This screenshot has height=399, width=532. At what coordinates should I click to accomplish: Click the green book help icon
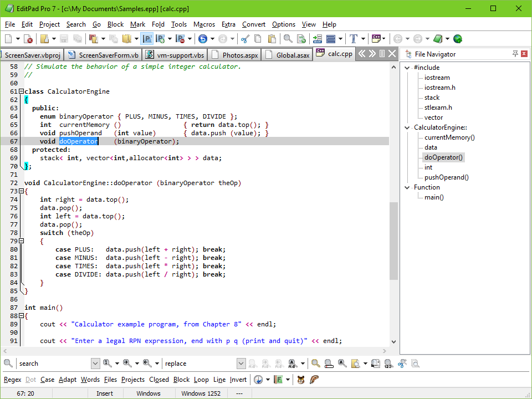438,39
